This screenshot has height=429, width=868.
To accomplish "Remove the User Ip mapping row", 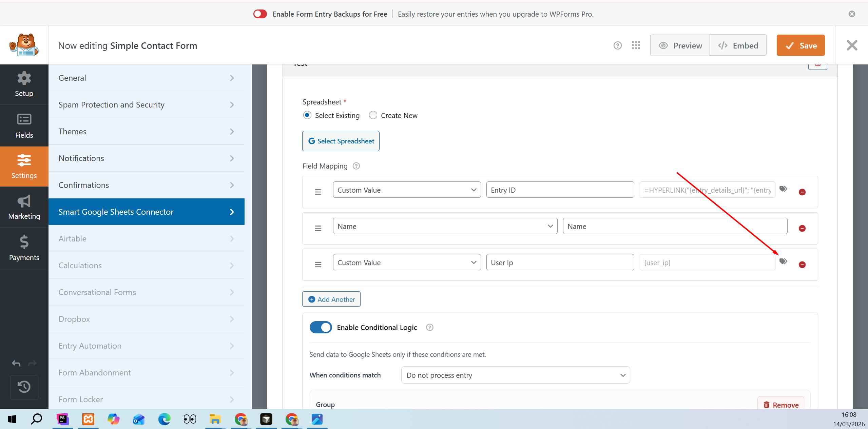I will (802, 265).
